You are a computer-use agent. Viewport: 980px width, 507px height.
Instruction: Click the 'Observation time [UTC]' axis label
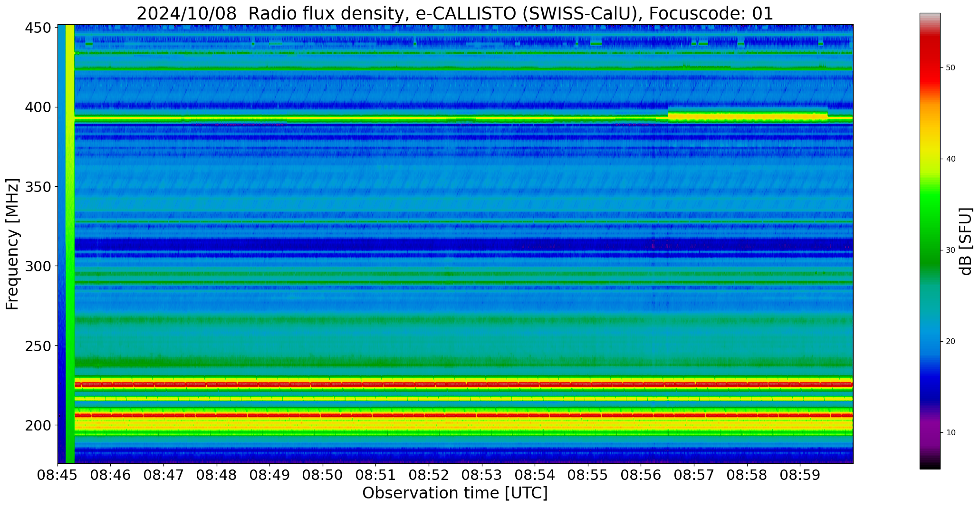tap(455, 493)
